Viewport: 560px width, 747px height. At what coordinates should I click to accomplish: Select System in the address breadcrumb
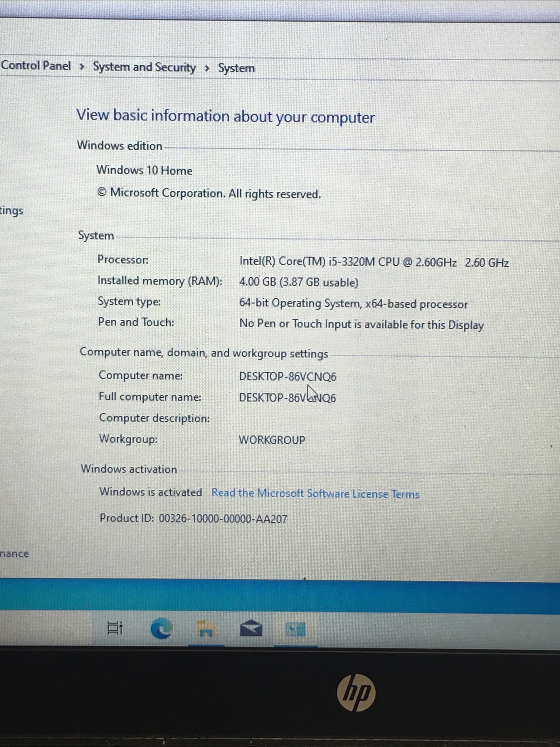point(237,68)
